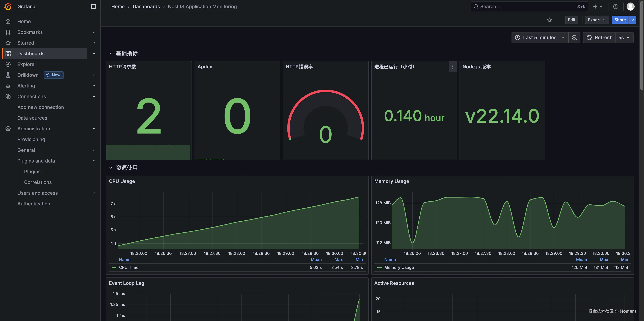This screenshot has width=644, height=321.
Task: Open Provisioning menu item
Action: 31,139
